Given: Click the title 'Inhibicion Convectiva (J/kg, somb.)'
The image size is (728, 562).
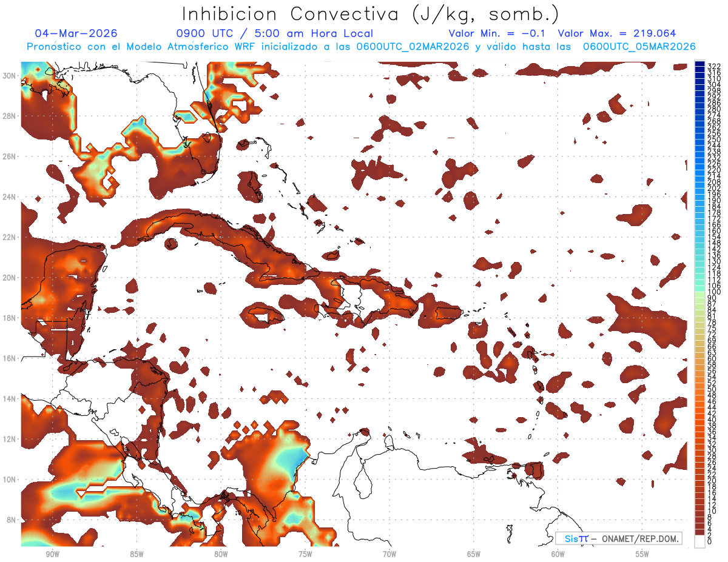Looking at the screenshot, I should 370,15.
